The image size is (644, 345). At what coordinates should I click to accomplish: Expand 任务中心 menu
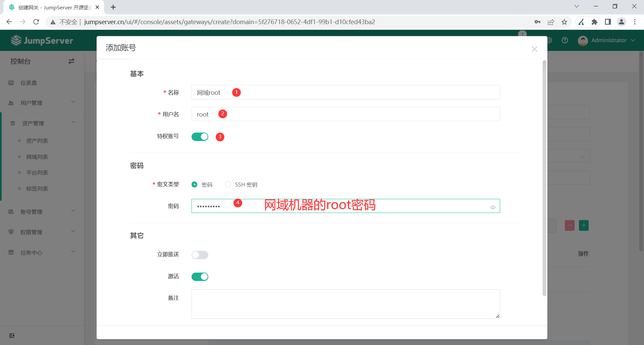point(42,253)
